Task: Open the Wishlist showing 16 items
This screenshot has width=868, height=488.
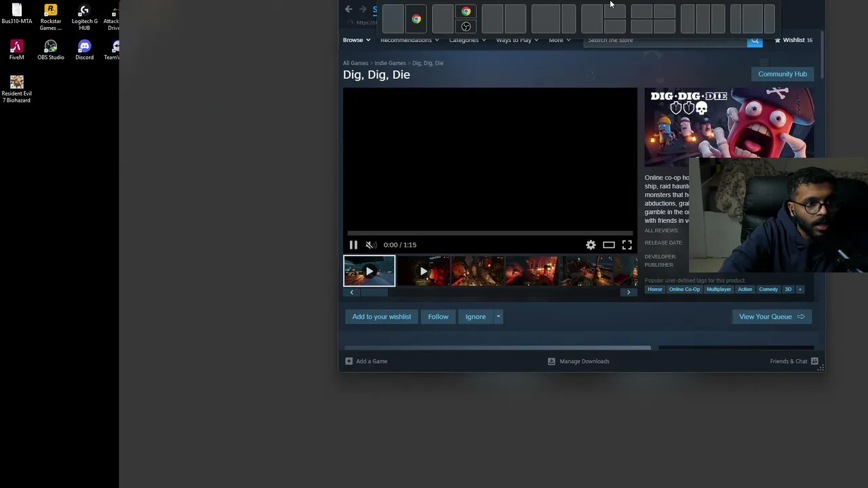Action: pyautogui.click(x=793, y=40)
